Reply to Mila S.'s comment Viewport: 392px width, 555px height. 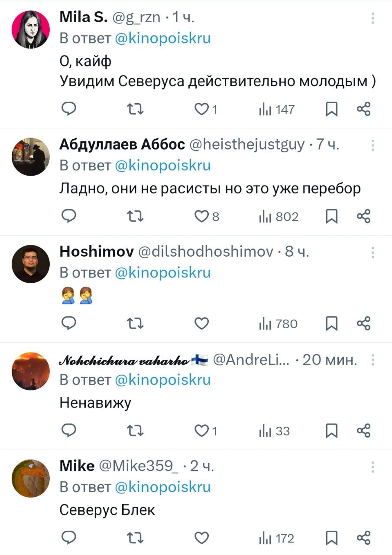(x=68, y=109)
